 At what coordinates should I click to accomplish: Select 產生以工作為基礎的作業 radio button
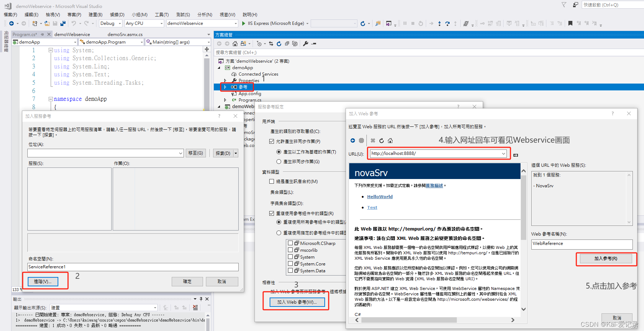click(279, 152)
